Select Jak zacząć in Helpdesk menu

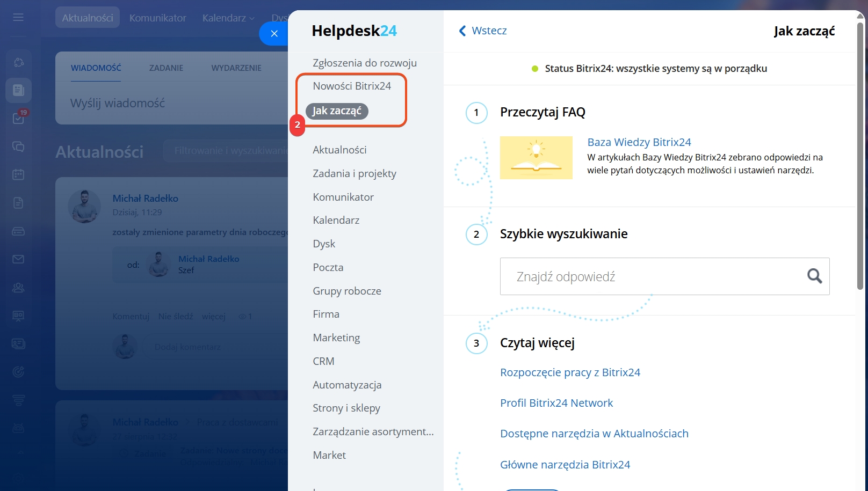337,111
